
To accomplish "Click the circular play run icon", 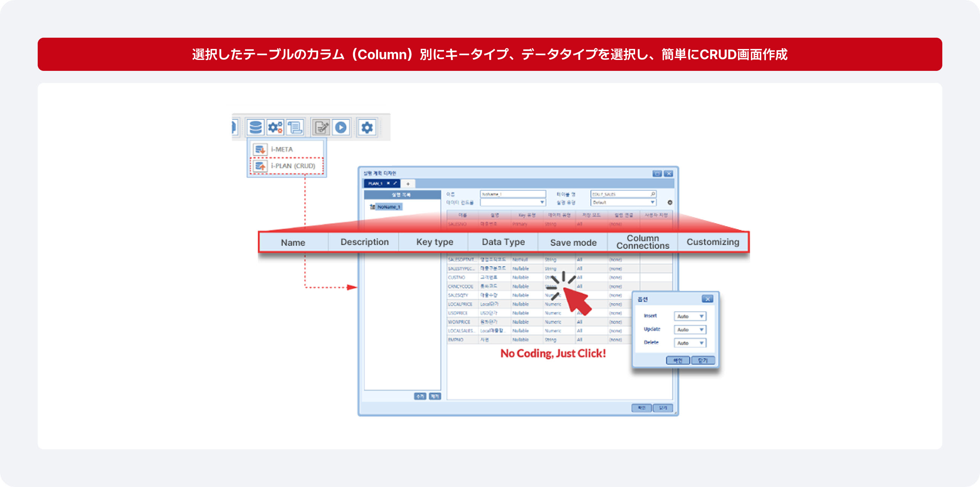I will tap(341, 127).
